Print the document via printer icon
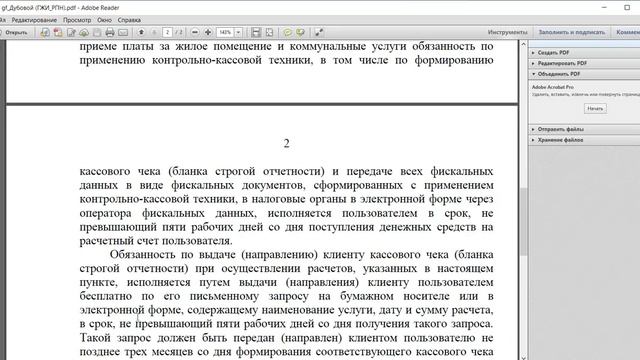Screen dimensions: 640x360 (x=110, y=32)
